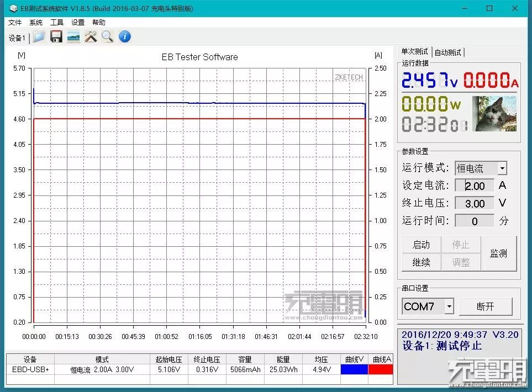532x392 pixels.
Task: Switch to the 自动测试 tab
Action: click(x=448, y=52)
